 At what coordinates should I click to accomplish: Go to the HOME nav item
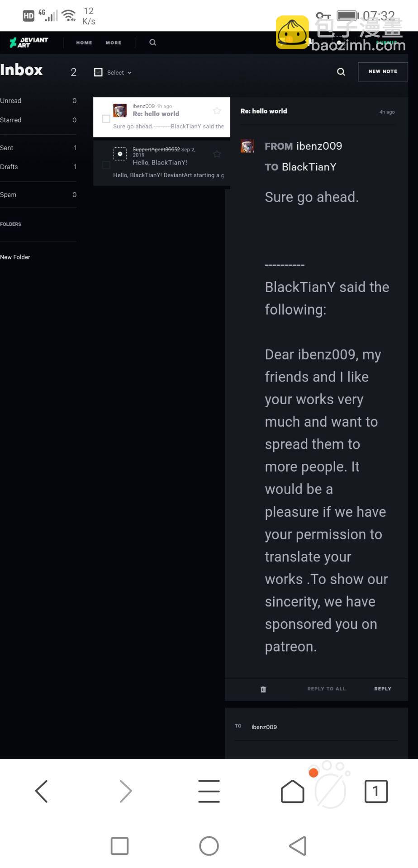[84, 42]
